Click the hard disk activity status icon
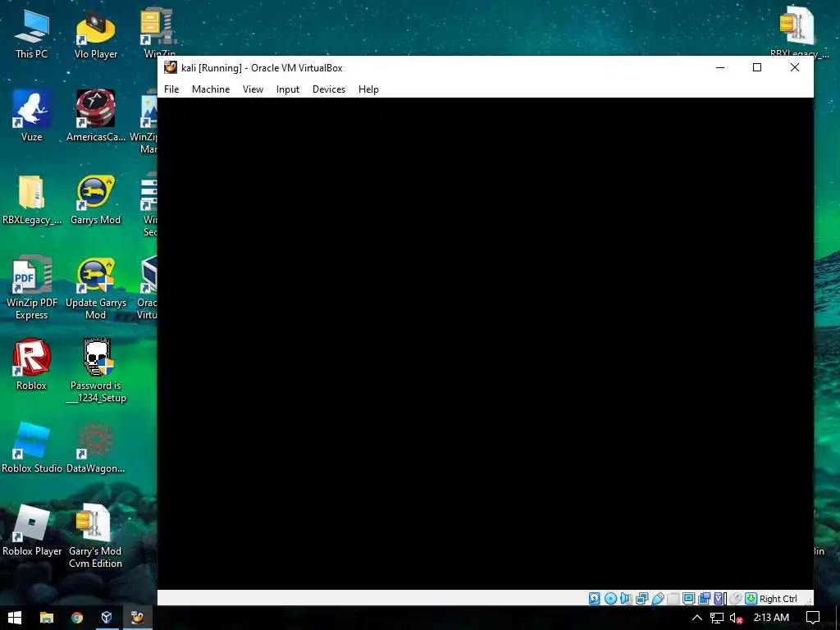Viewport: 840px width, 630px height. (x=594, y=598)
